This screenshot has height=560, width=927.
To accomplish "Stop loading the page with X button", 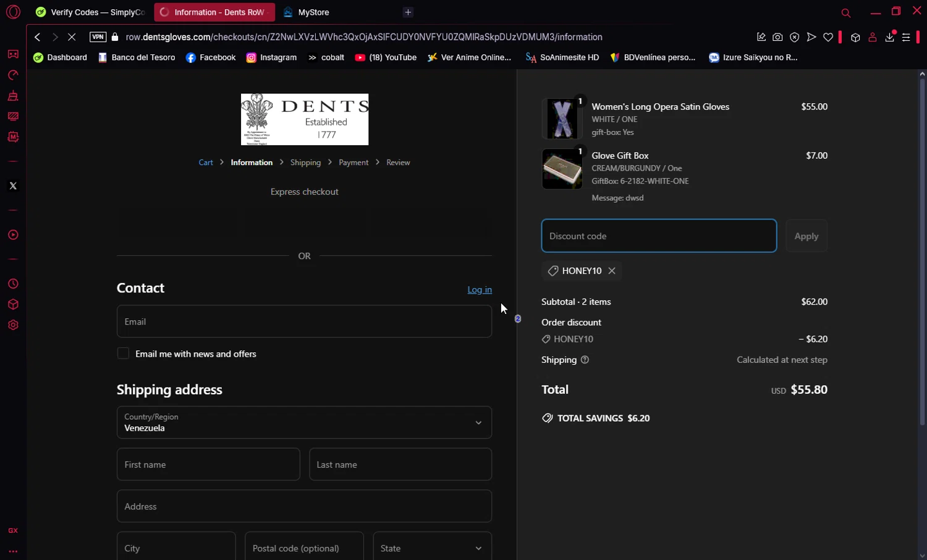I will tap(72, 37).
